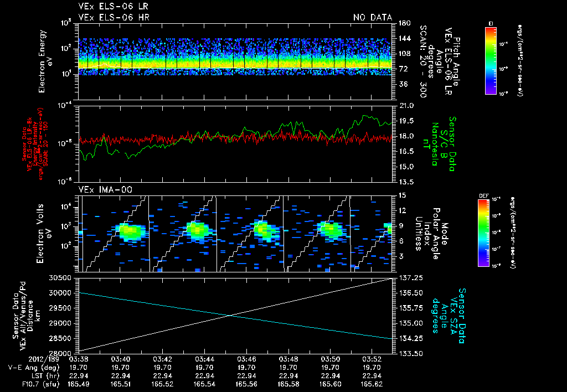Click the '135.00' SZA tick label
Screen dimensions: 567x392
(x=411, y=323)
